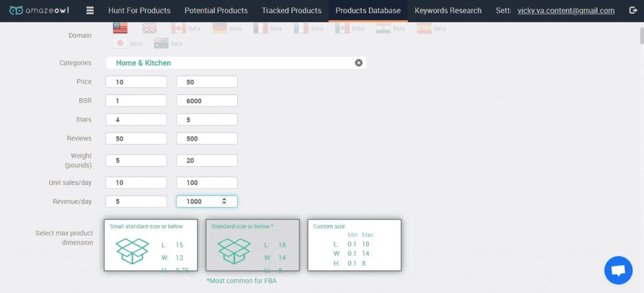
Task: Select the Australia flag domain
Action: (x=162, y=43)
